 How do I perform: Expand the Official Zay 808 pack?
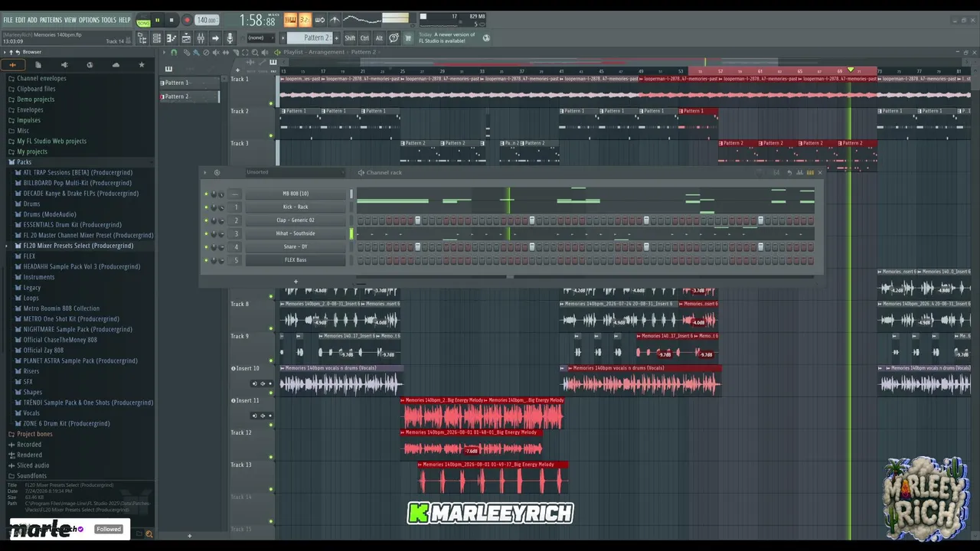43,350
